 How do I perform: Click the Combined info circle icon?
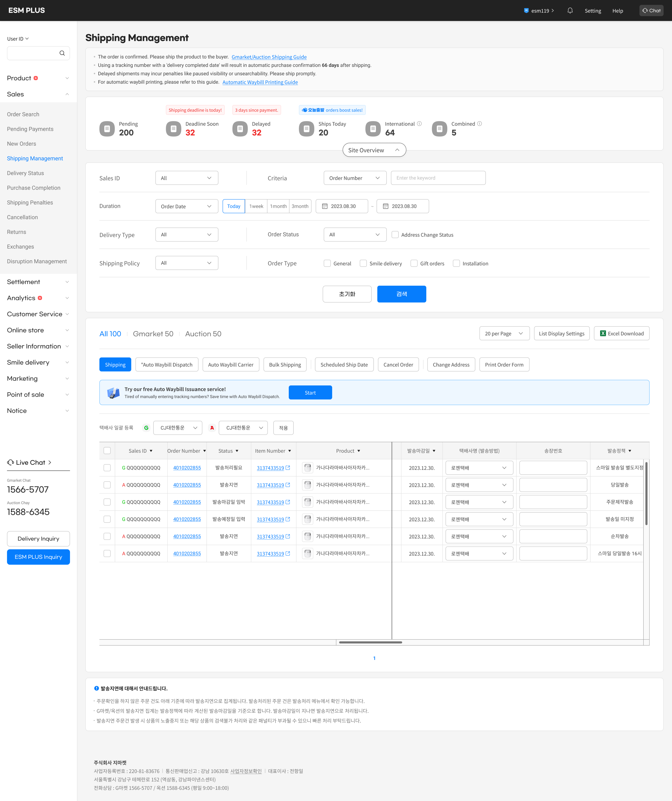(x=479, y=124)
